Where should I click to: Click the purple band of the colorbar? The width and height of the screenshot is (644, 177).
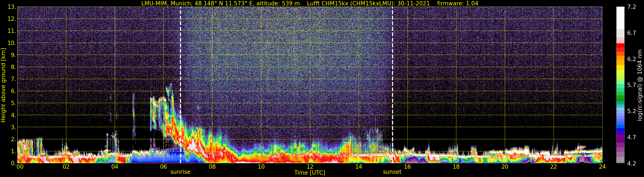[620, 137]
